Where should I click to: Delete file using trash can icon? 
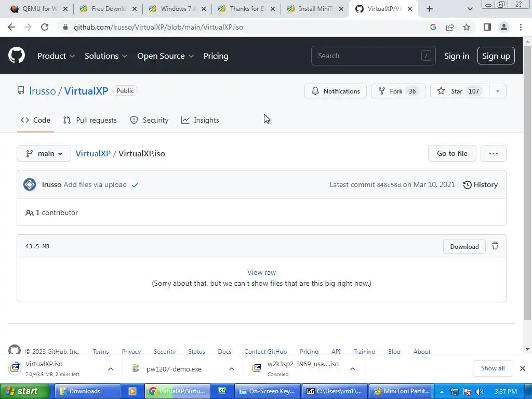pos(495,246)
